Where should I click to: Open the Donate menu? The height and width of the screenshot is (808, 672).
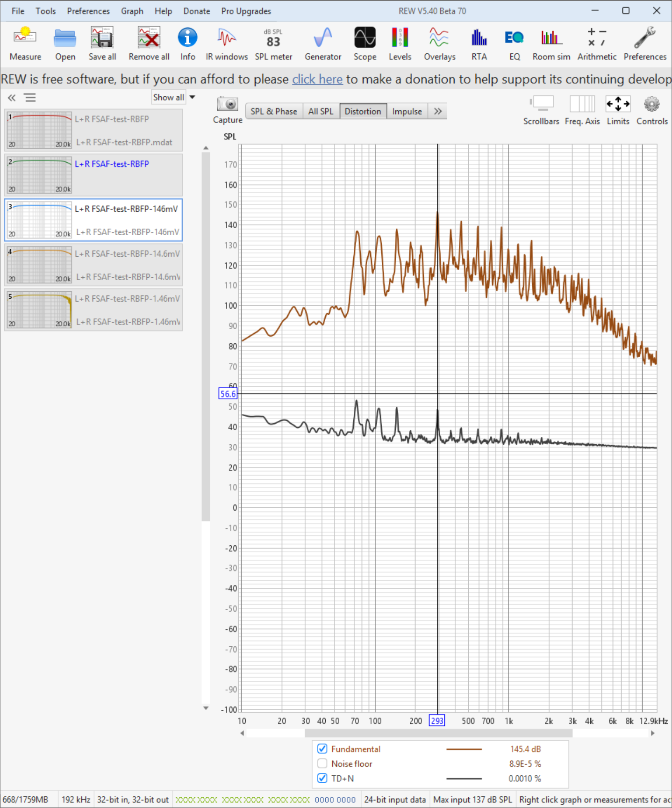tap(197, 11)
